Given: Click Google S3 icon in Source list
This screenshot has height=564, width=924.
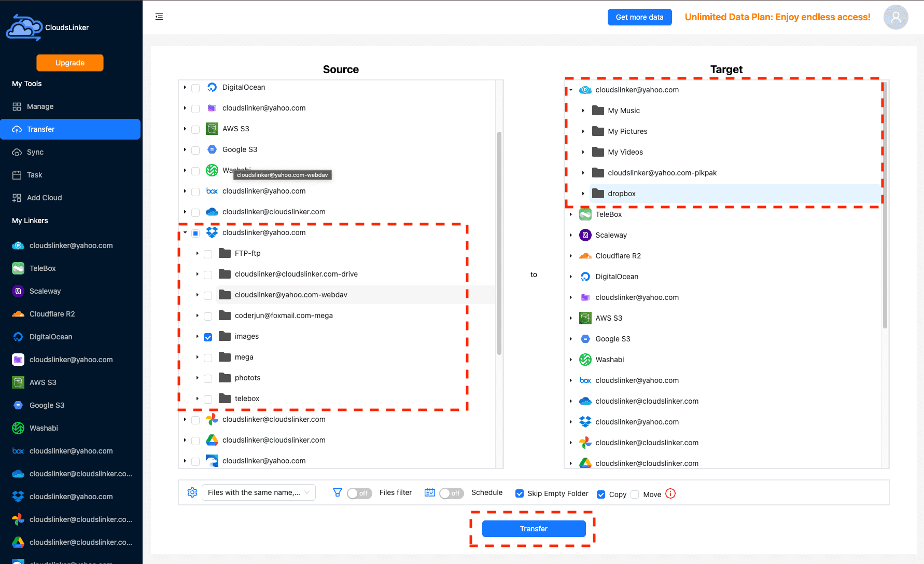Looking at the screenshot, I should (x=212, y=149).
